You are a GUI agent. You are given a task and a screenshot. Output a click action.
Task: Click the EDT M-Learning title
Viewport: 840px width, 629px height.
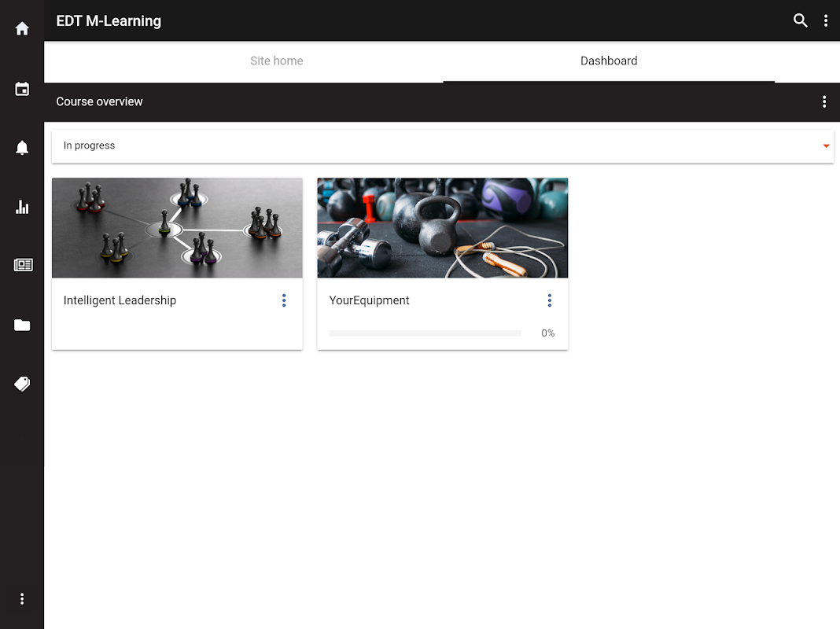pos(109,21)
